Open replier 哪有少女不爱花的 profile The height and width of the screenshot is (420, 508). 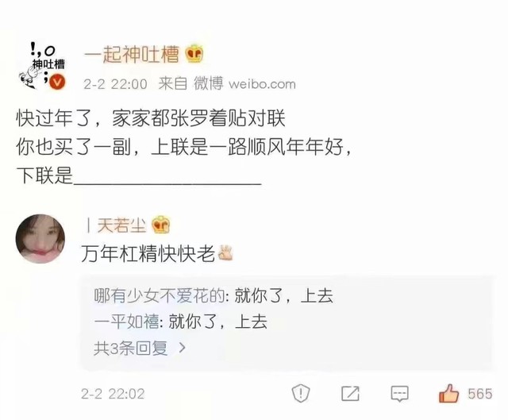point(160,295)
